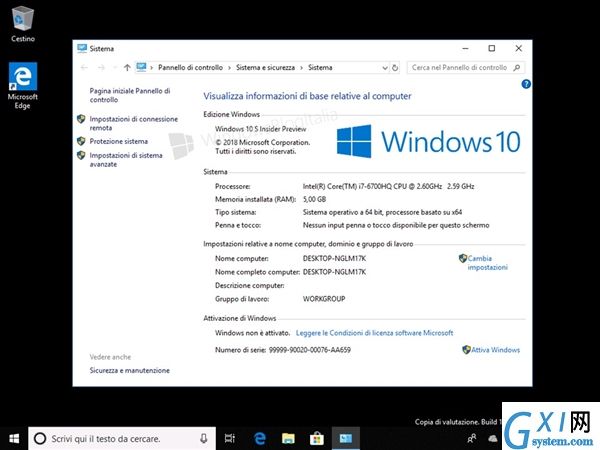Select the Sistema breadcrumb

[x=320, y=67]
